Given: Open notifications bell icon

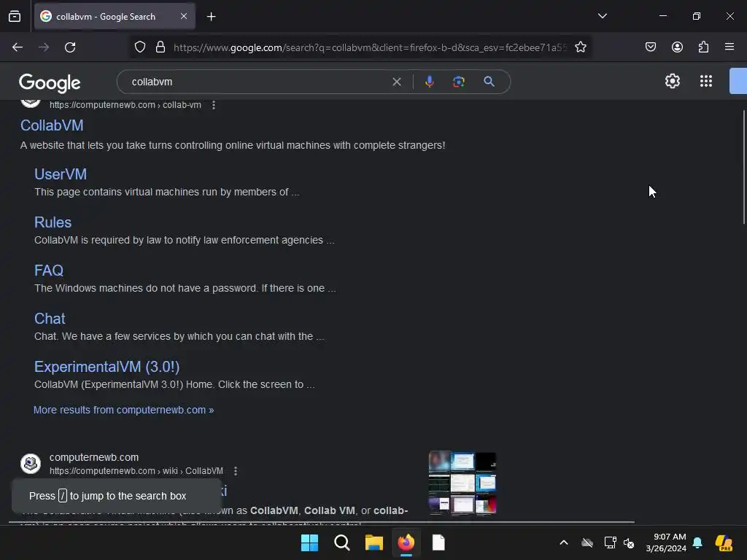Looking at the screenshot, I should [x=697, y=542].
